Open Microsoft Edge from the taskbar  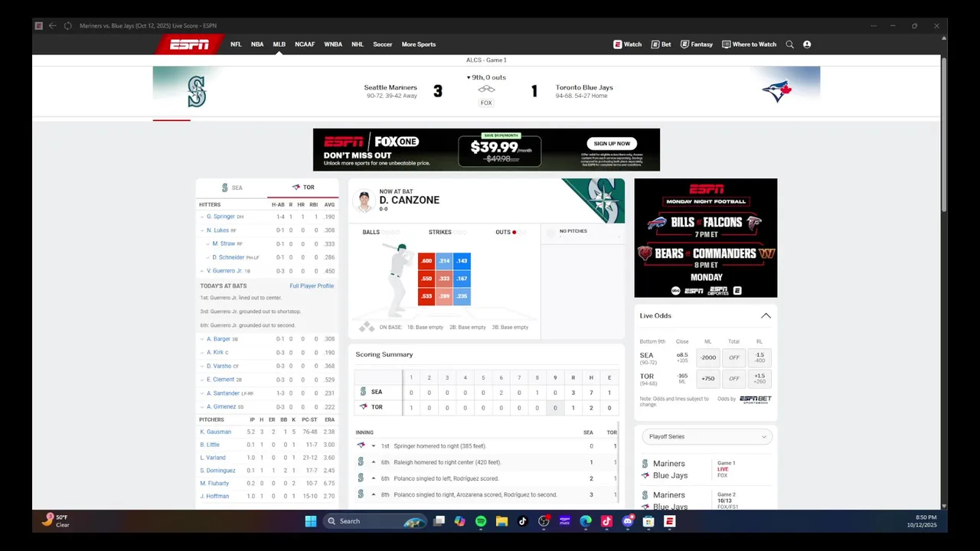tap(586, 521)
